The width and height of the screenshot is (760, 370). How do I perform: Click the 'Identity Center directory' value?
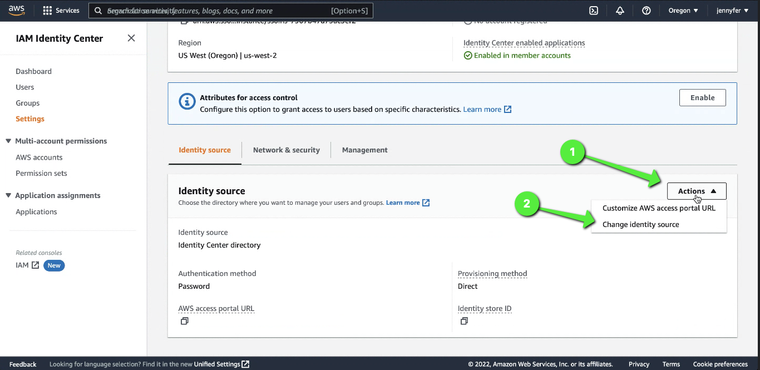220,245
